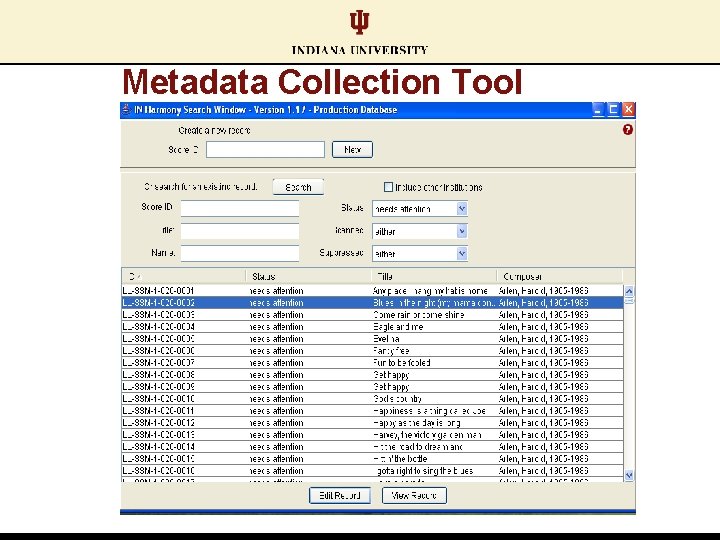This screenshot has width=720, height=540.
Task: Select the row Come rain or come shine
Action: (372, 315)
